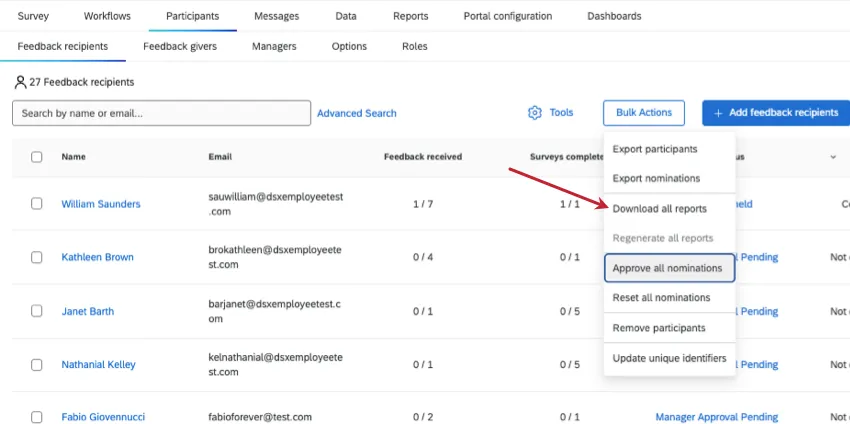Click the fabioforever@test.com email cell

260,417
